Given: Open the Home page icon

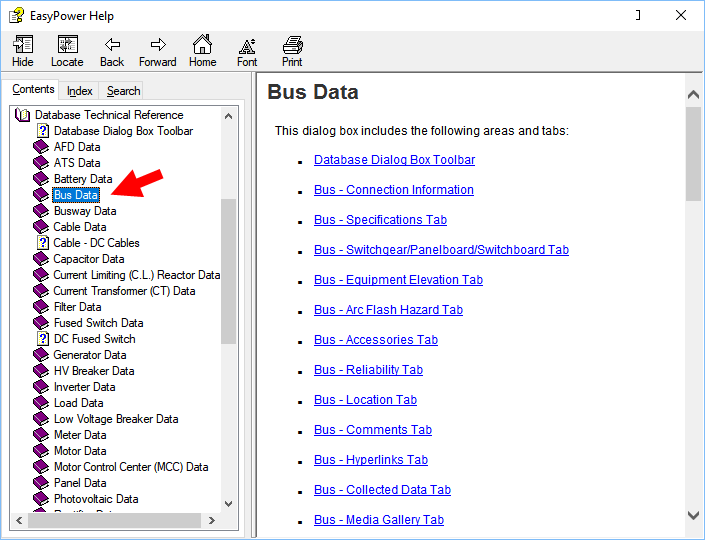Looking at the screenshot, I should pyautogui.click(x=202, y=46).
